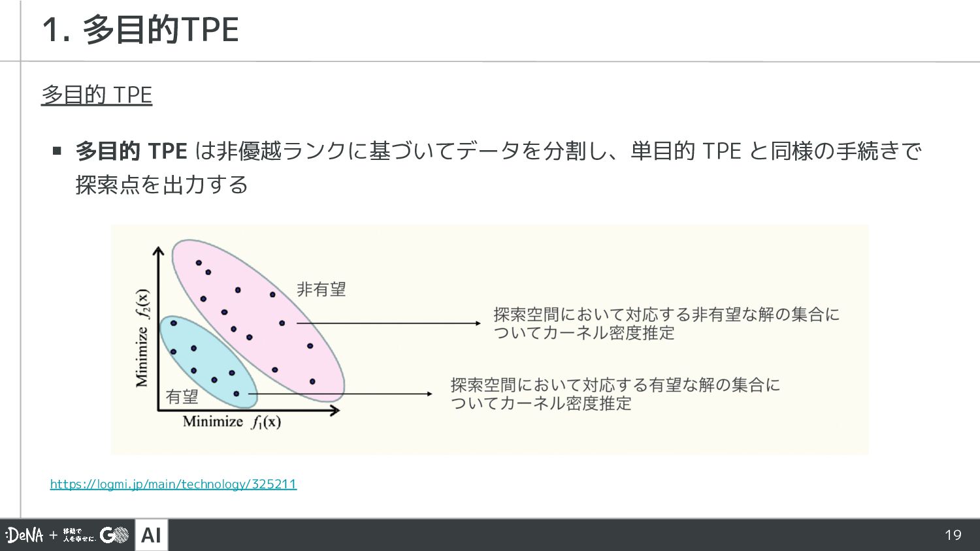The image size is (980, 551).
Task: Click the square bullet marker before 多目的 TPE
Action: [57, 151]
